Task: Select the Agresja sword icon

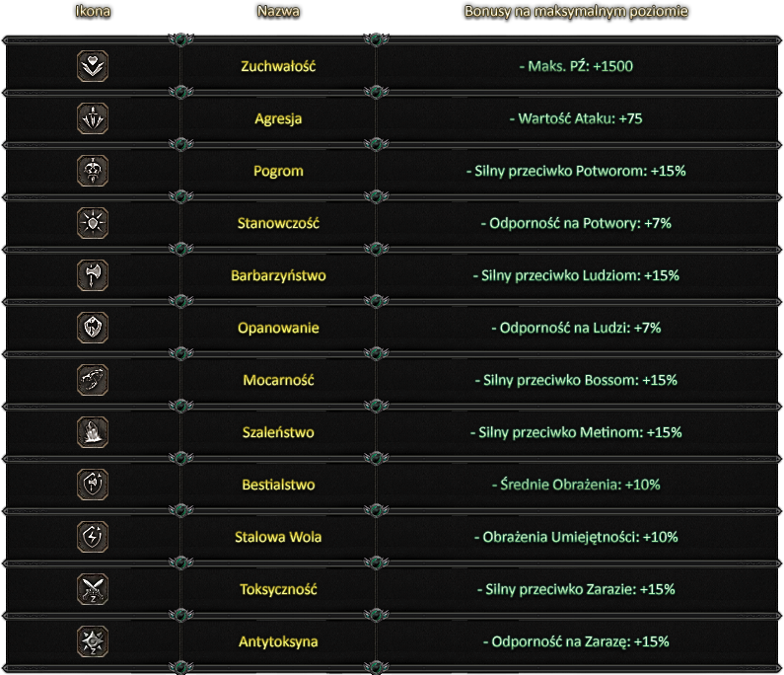Action: coord(93,118)
